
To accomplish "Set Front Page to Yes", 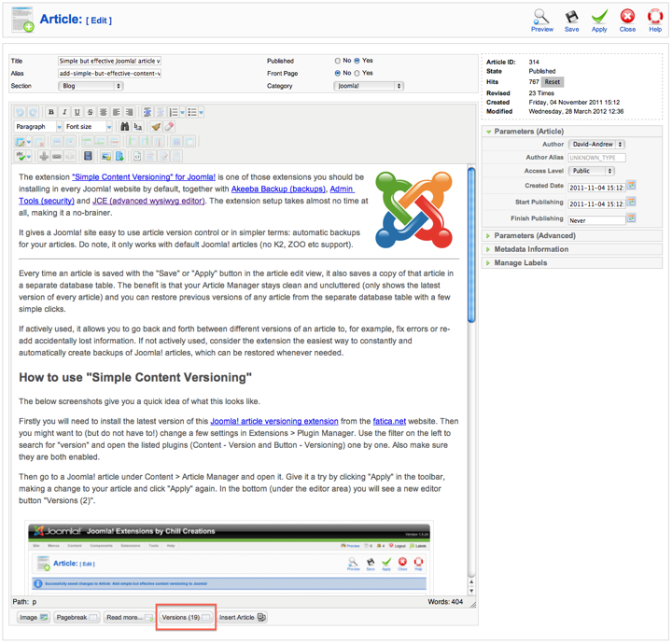I will pyautogui.click(x=357, y=74).
